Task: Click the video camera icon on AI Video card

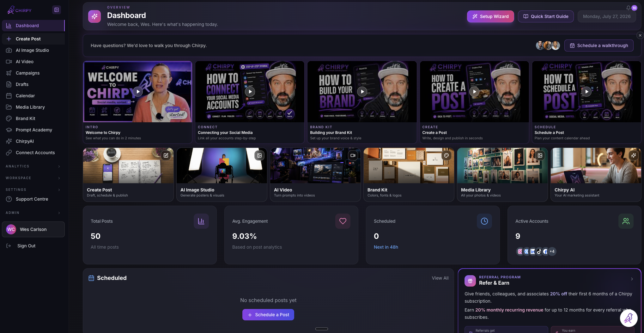Action: pyautogui.click(x=353, y=155)
